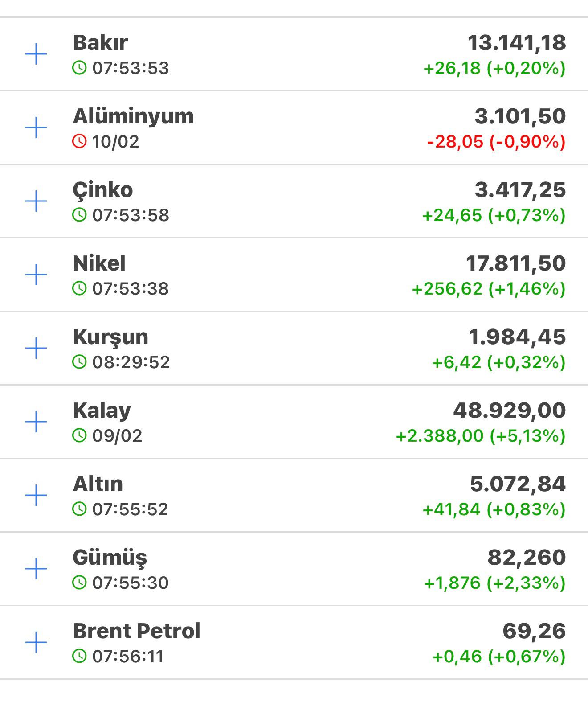Add Altın via its plus icon
Viewport: 588px width, 702px height.
click(36, 495)
